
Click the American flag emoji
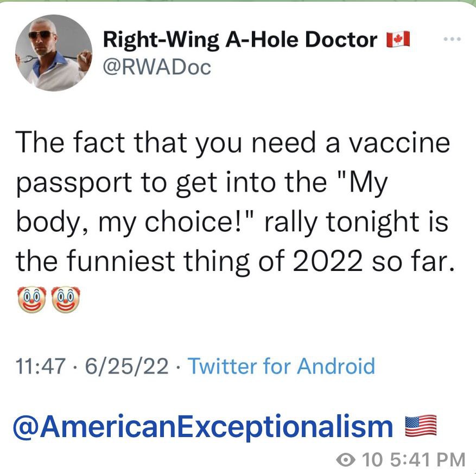coord(421,426)
